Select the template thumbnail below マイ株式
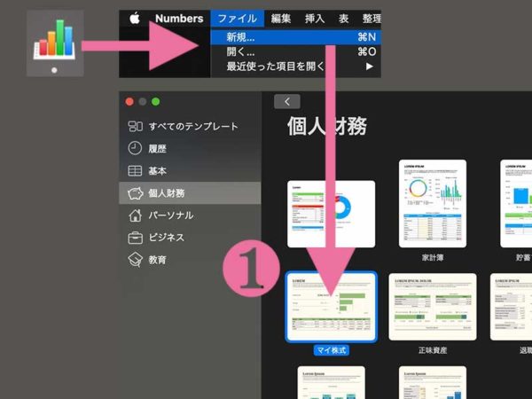Viewport: 532px width, 399px height. click(332, 382)
